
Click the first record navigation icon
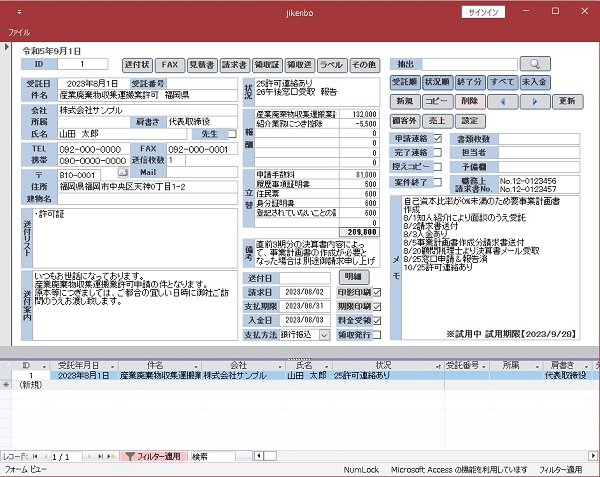coord(35,456)
